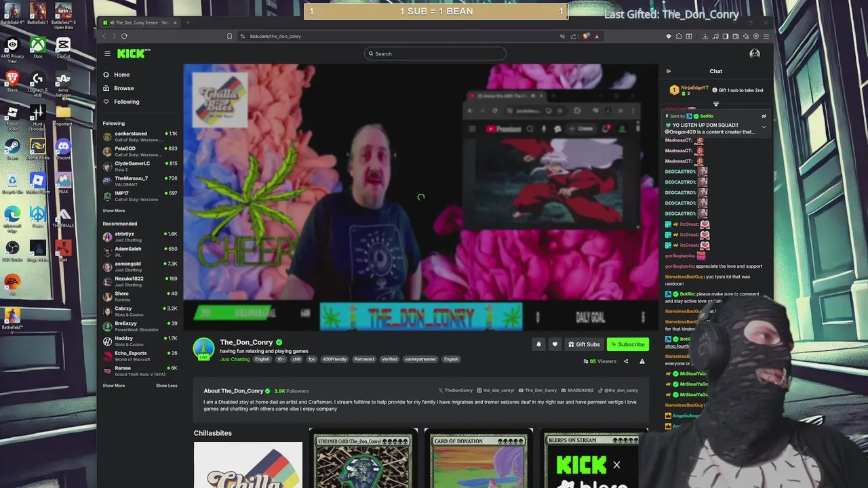Follow channel with the heart button

tap(555, 344)
